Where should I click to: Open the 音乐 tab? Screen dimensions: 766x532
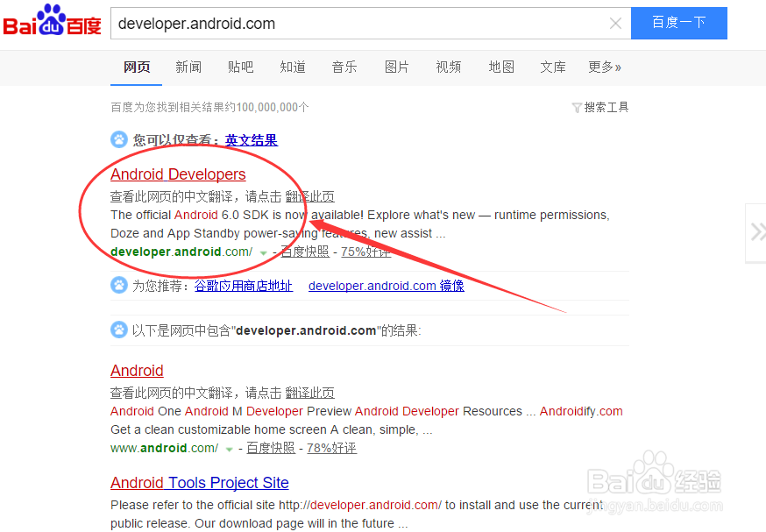click(x=344, y=67)
